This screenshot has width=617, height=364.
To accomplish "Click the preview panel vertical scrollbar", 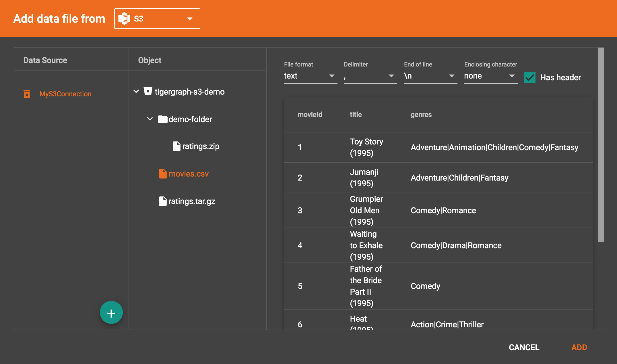I will (601, 145).
